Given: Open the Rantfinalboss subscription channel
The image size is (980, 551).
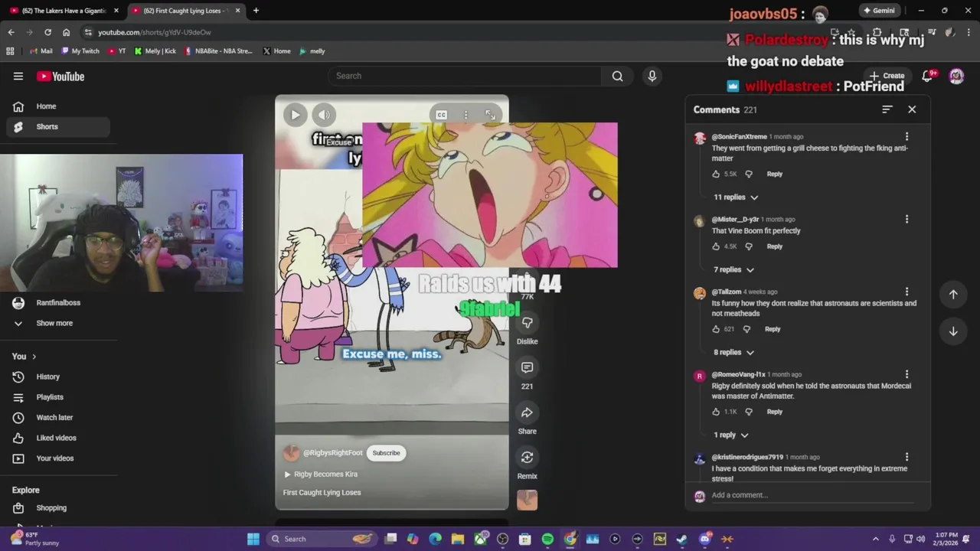Looking at the screenshot, I should click(58, 303).
